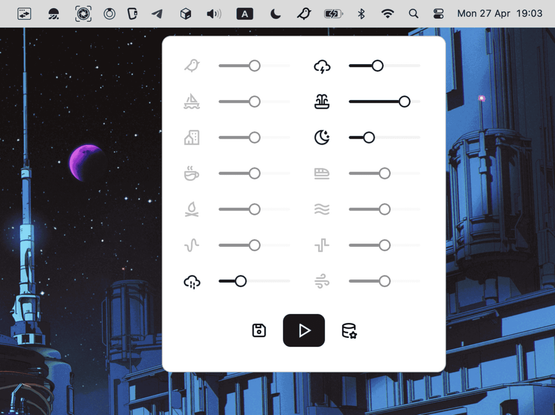Adjust the city volume slider
Image resolution: width=555 pixels, height=415 pixels.
pyautogui.click(x=254, y=137)
